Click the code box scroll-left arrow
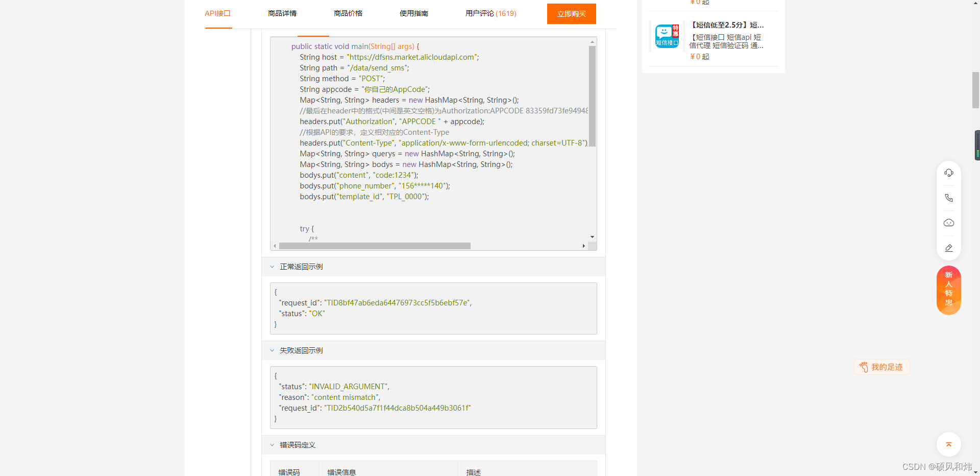 [275, 246]
